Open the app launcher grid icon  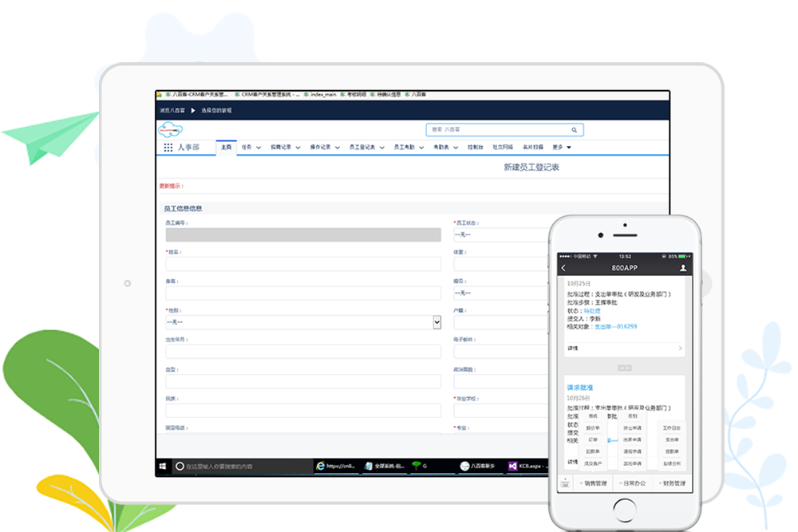pyautogui.click(x=168, y=148)
